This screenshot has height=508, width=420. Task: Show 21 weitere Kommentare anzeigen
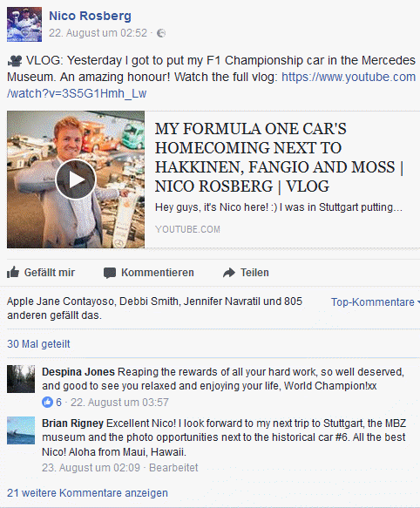87,493
